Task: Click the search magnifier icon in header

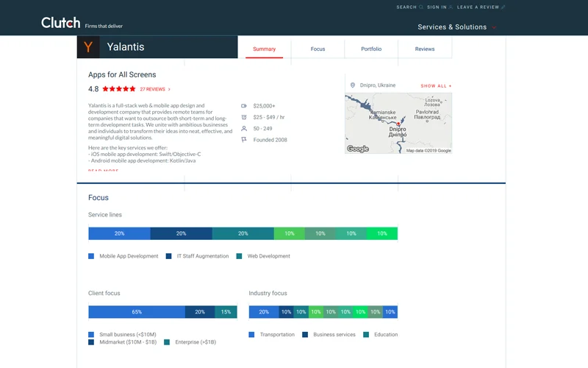Action: [x=421, y=7]
